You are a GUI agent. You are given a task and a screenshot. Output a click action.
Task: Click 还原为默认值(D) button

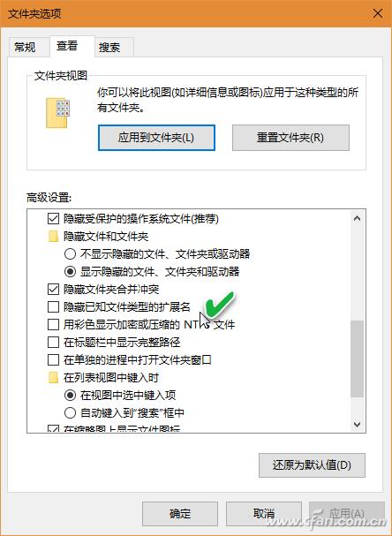pyautogui.click(x=312, y=465)
